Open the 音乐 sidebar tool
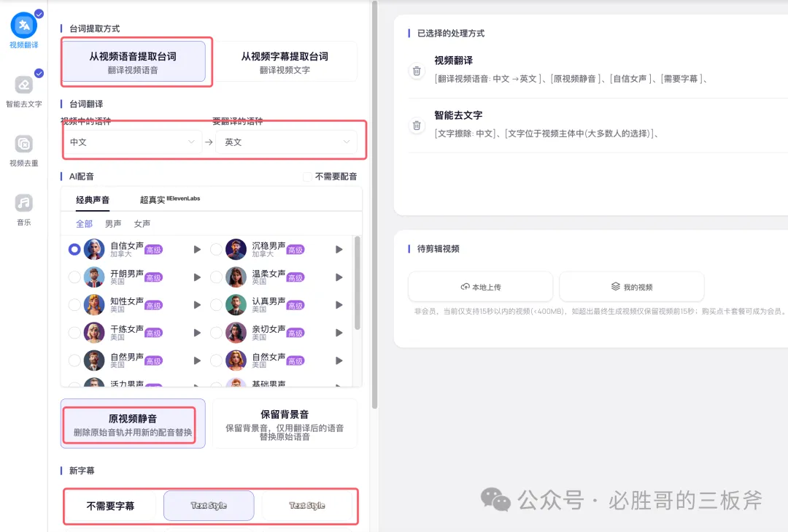Image resolution: width=788 pixels, height=532 pixels. click(23, 209)
